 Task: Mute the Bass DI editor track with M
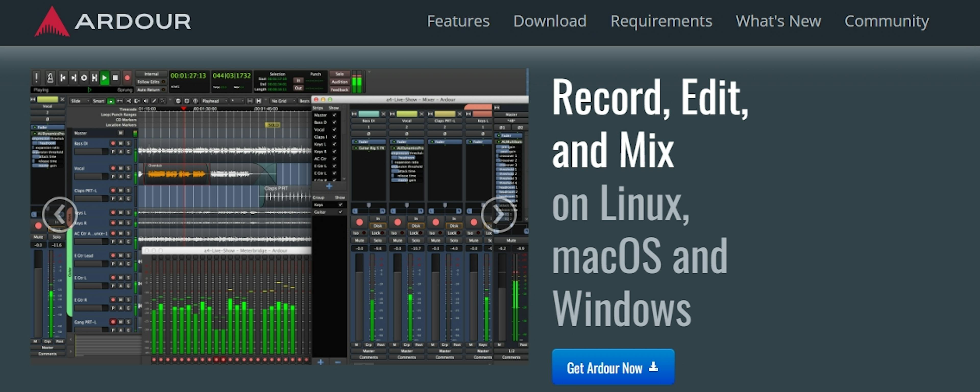(x=121, y=143)
